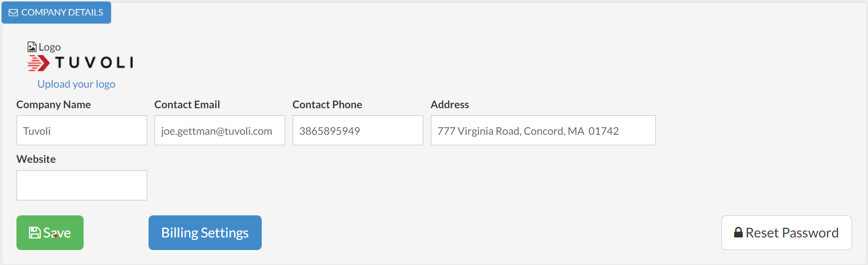Click the floppy disk icon on Save
Image resolution: width=868 pixels, height=265 pixels.
[x=35, y=233]
